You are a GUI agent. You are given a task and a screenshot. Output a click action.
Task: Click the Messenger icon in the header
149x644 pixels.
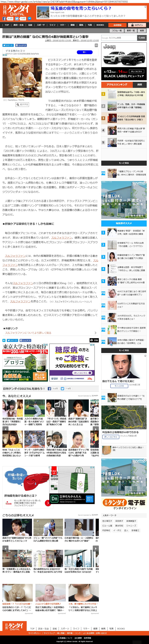(x=29, y=19)
